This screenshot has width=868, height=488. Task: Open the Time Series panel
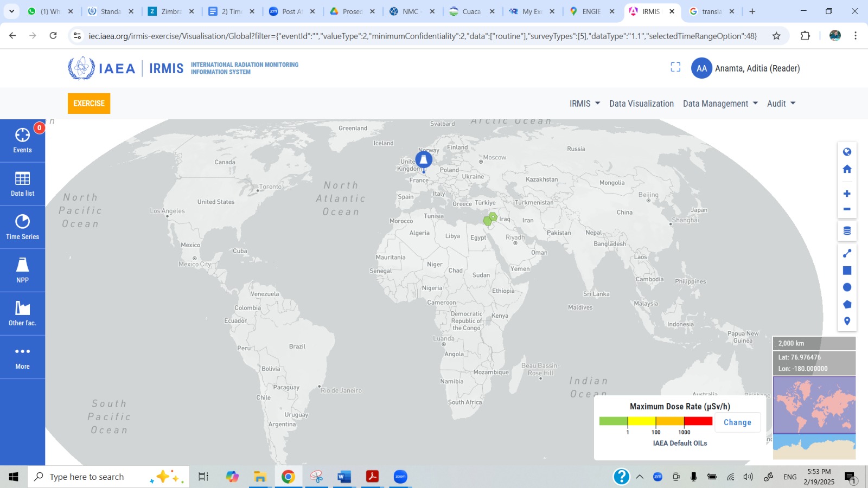pyautogui.click(x=22, y=227)
